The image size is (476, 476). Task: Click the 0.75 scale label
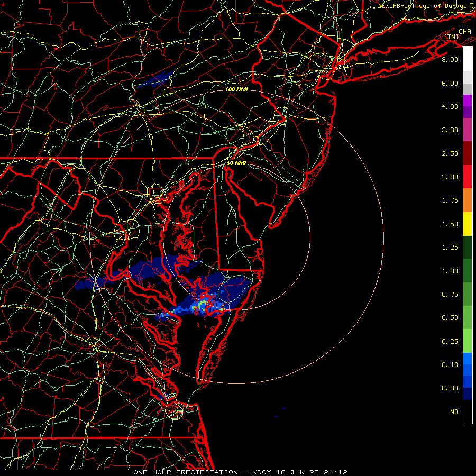point(450,295)
